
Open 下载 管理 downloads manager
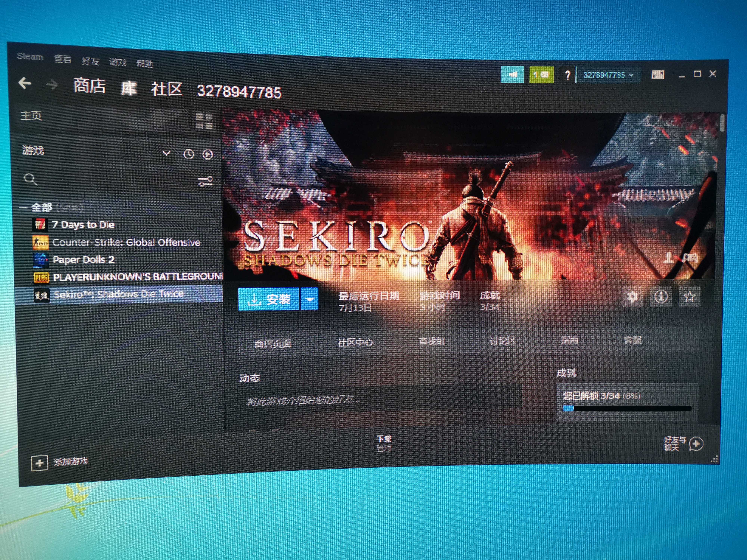[384, 443]
